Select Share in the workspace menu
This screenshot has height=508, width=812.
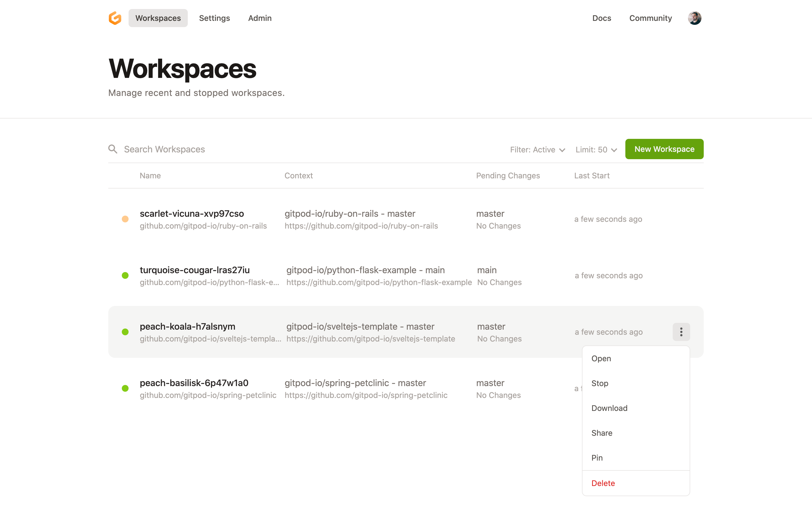pyautogui.click(x=636, y=433)
